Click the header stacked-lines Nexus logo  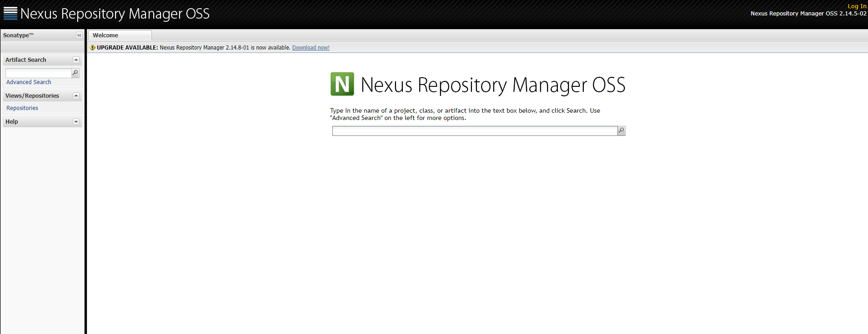pos(10,14)
